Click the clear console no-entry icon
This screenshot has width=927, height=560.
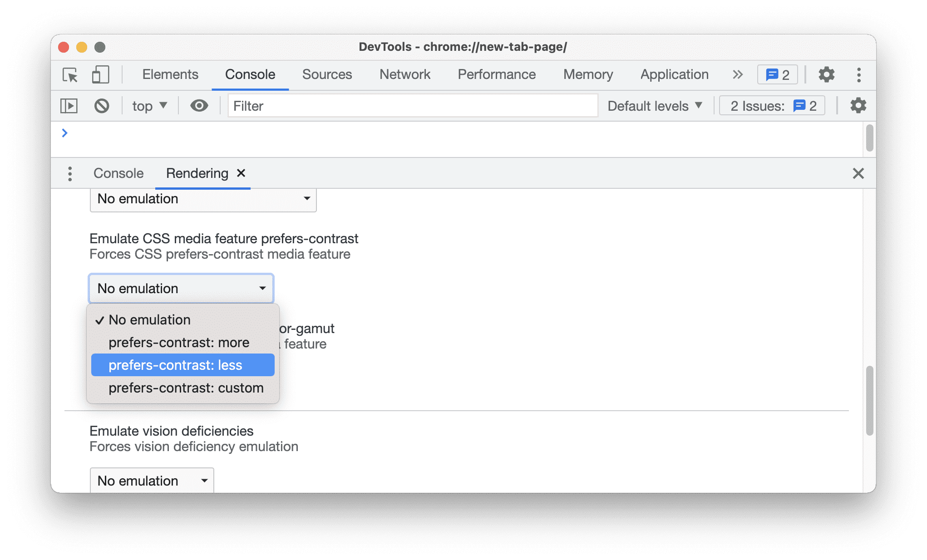click(101, 106)
